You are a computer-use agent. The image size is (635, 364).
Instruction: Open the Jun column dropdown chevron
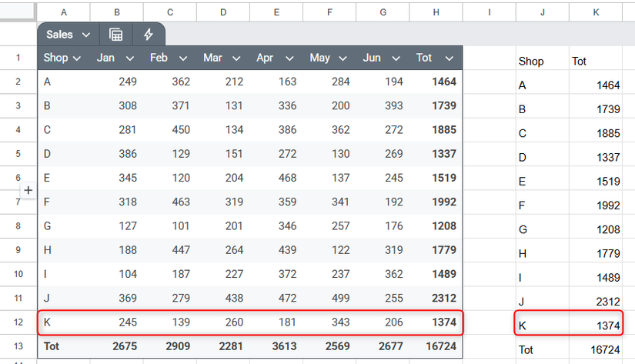click(x=397, y=58)
